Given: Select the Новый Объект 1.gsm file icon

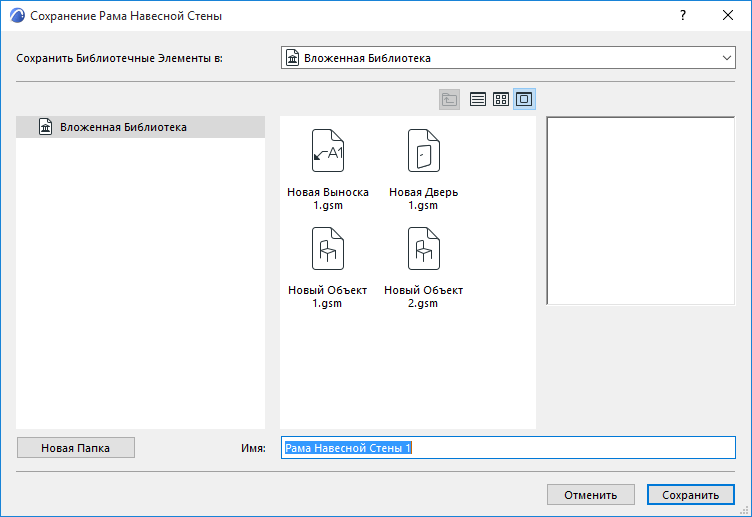Looking at the screenshot, I should pyautogui.click(x=328, y=248).
